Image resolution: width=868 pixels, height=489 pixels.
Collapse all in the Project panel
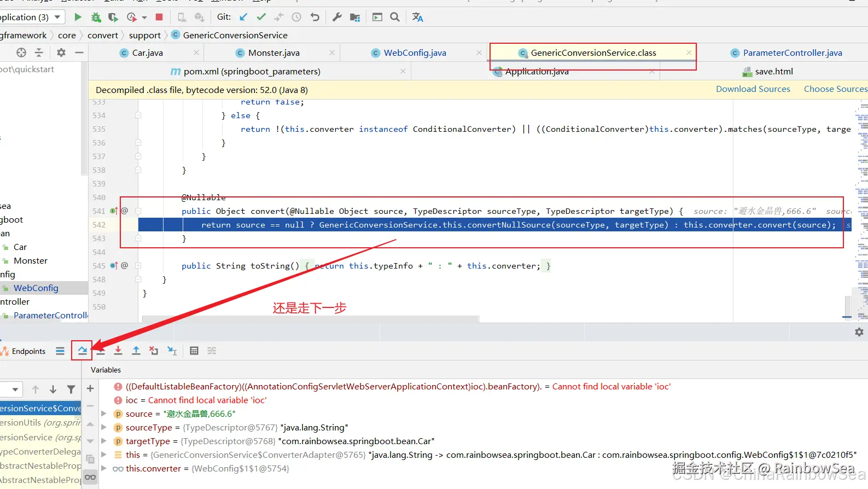point(39,53)
